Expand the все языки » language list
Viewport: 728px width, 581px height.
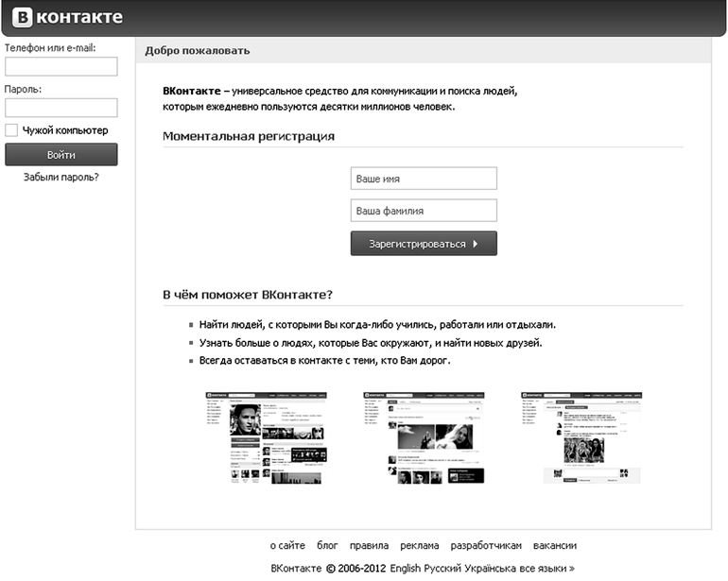coord(546,569)
